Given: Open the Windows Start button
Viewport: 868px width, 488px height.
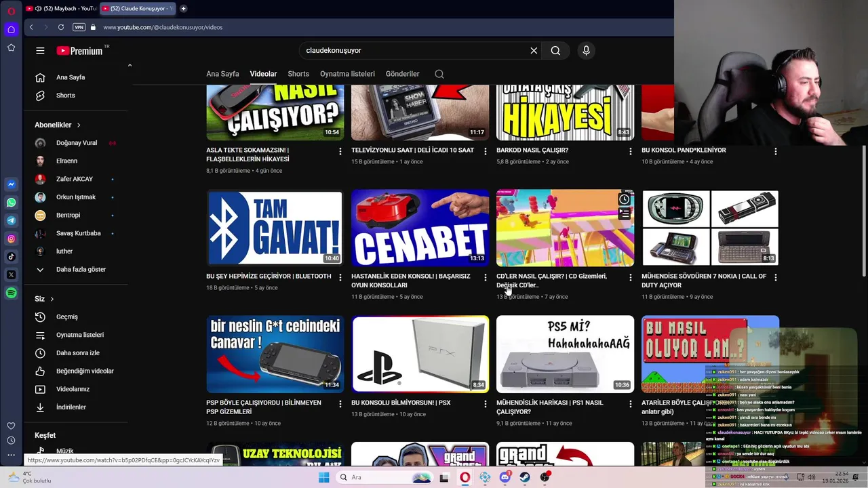Looking at the screenshot, I should [323, 477].
